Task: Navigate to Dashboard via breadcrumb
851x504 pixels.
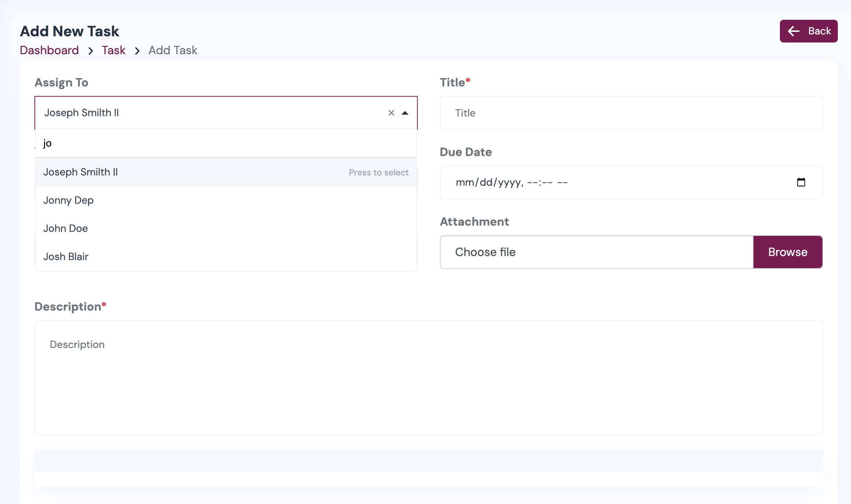Action: [49, 50]
